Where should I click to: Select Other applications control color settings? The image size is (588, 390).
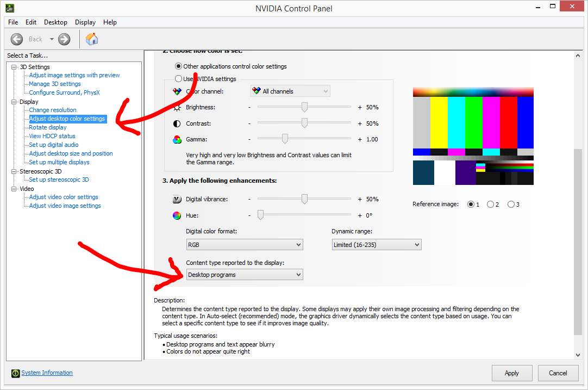coord(178,66)
